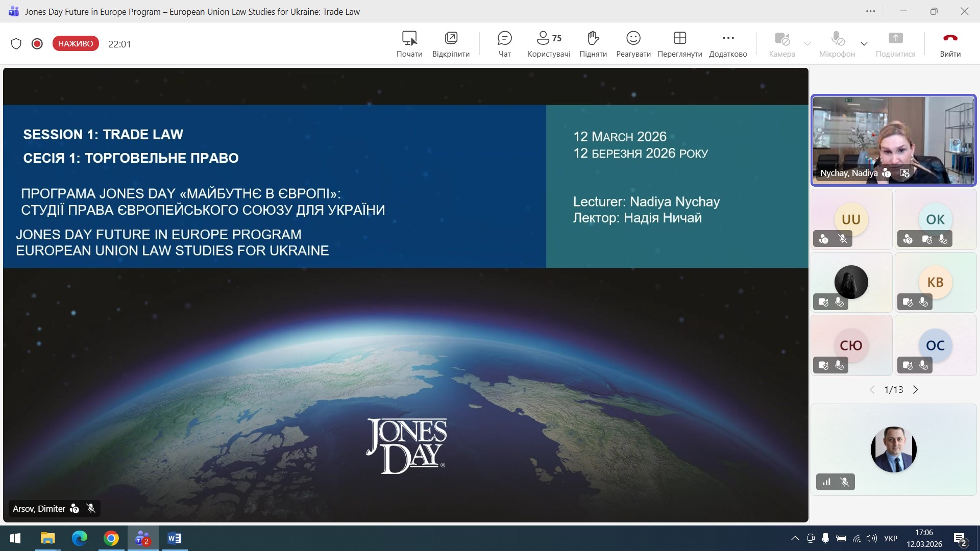Image resolution: width=980 pixels, height=551 pixels.
Task: Click the Поділитися share button
Action: (x=895, y=43)
